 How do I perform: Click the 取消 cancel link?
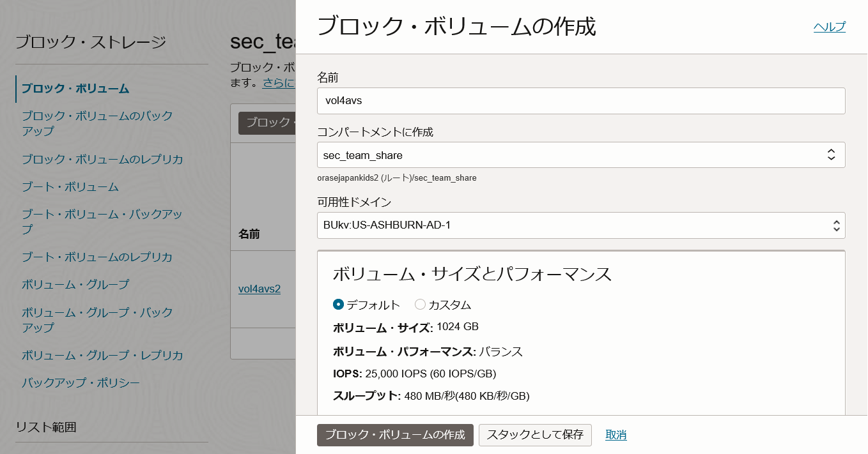[x=616, y=435]
